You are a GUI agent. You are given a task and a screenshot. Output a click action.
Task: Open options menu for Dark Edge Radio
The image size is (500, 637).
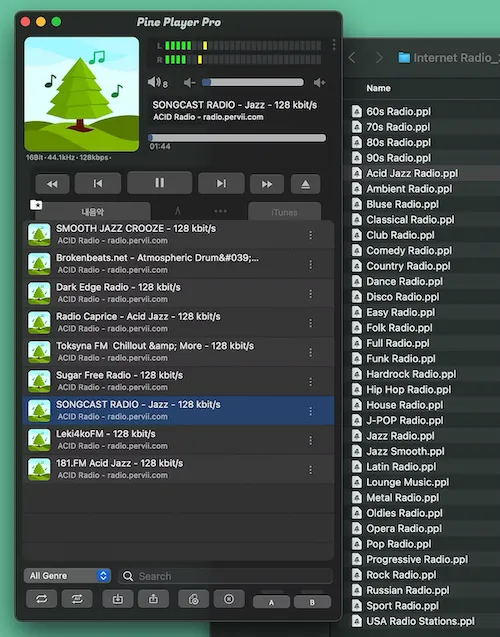[x=311, y=294]
